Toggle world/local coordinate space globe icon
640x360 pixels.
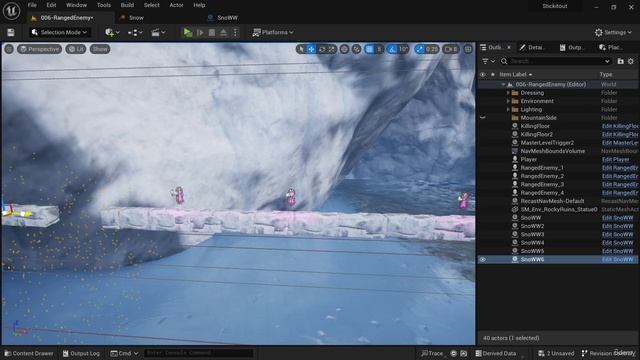pos(344,49)
